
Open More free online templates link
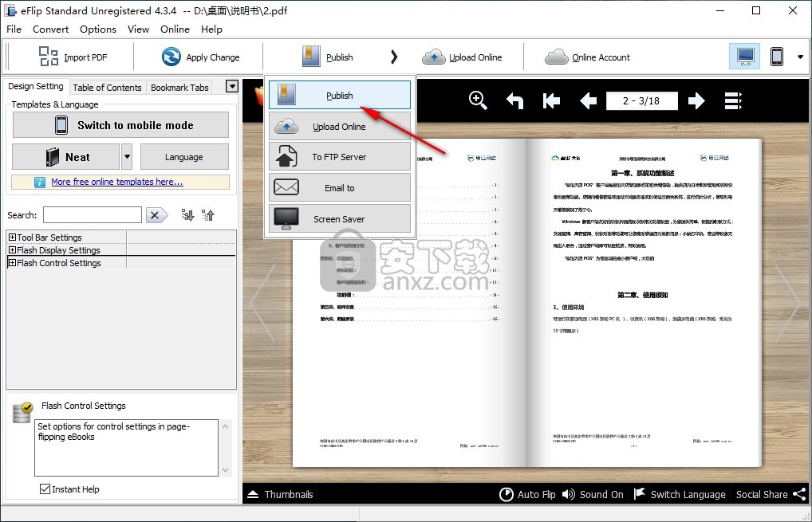(116, 183)
